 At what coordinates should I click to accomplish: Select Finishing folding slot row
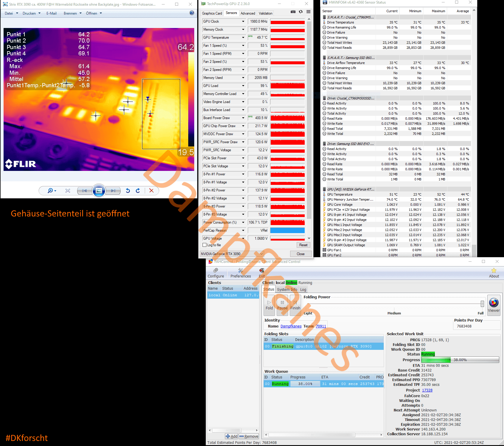click(323, 346)
